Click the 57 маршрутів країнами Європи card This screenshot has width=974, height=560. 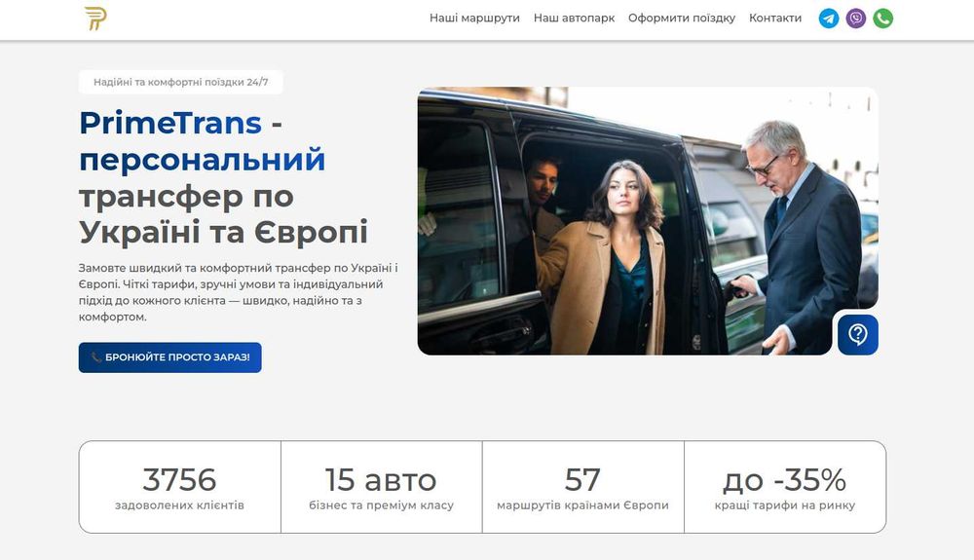click(x=582, y=487)
